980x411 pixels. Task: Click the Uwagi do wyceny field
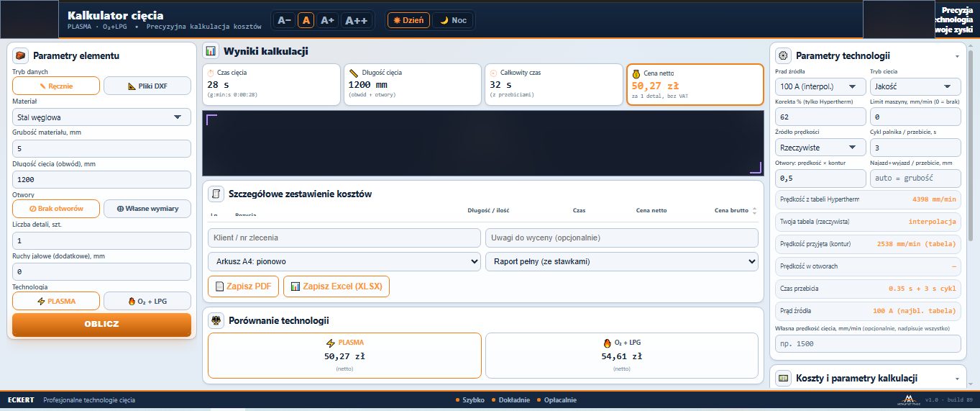click(x=622, y=238)
